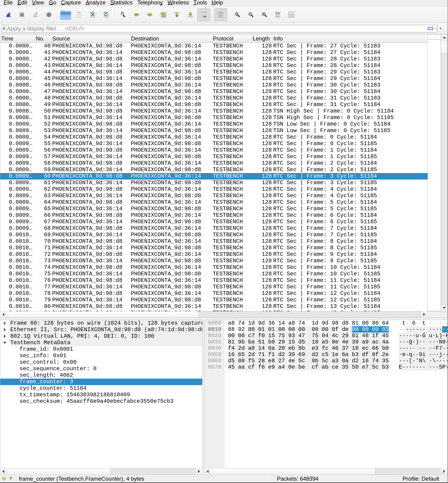Image resolution: width=448 pixels, height=483 pixels.
Task: Expand the 802.1Q Virtual LAN section
Action: pos(5,336)
